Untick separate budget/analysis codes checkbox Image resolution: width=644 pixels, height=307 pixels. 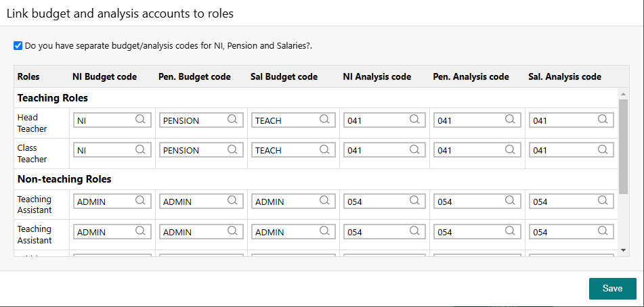click(18, 45)
